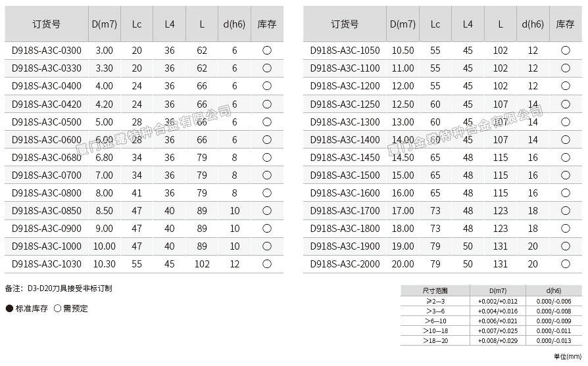Viewport: 588px width, 366px height.
Task: Click the stock circle for D918S-A3C-1030
Action: tap(267, 264)
